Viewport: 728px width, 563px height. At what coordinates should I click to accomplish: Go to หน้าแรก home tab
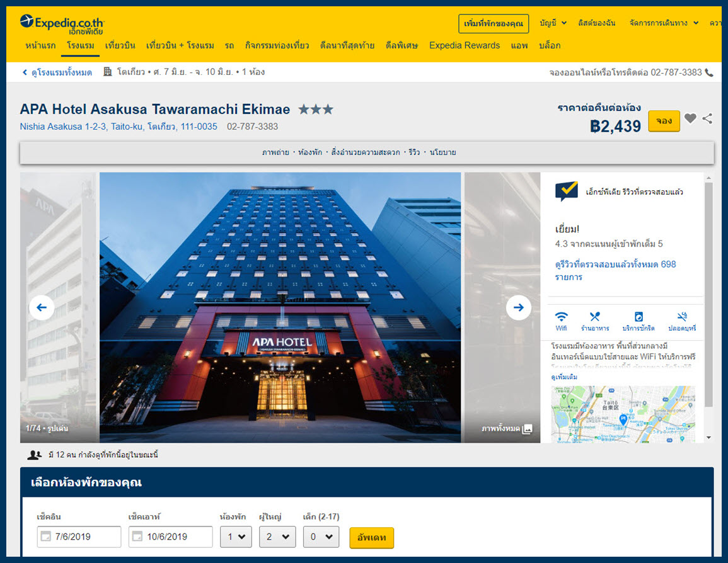40,45
